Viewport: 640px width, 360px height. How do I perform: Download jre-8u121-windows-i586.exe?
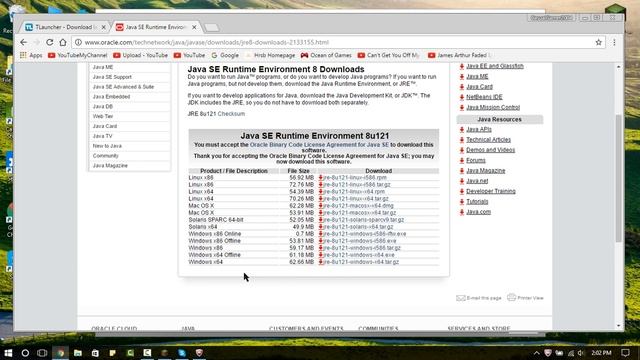coord(359,241)
